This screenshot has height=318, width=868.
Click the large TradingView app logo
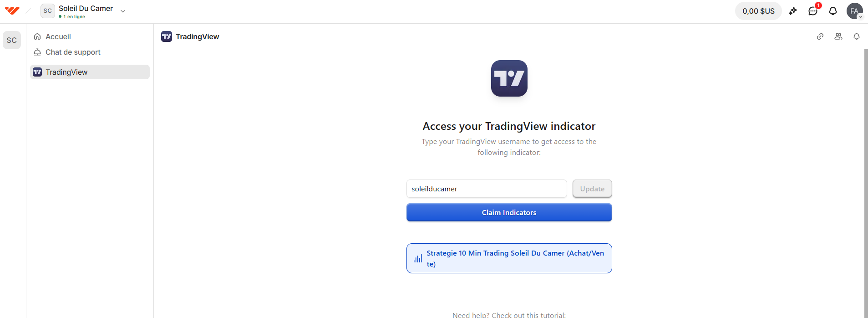coord(509,78)
